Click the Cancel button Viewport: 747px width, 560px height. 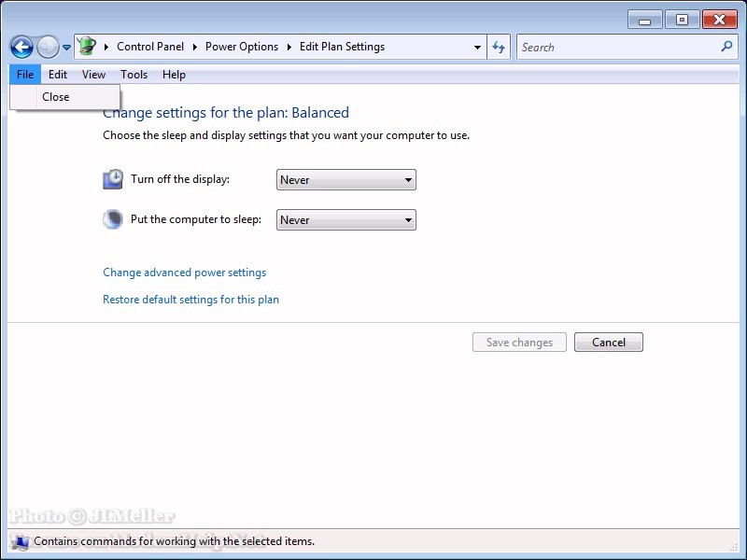[609, 343]
